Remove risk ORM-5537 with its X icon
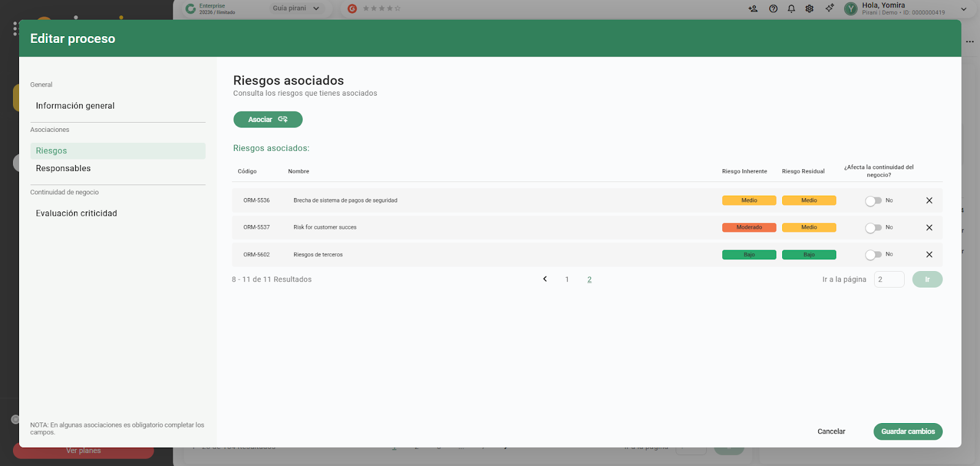 pos(929,227)
